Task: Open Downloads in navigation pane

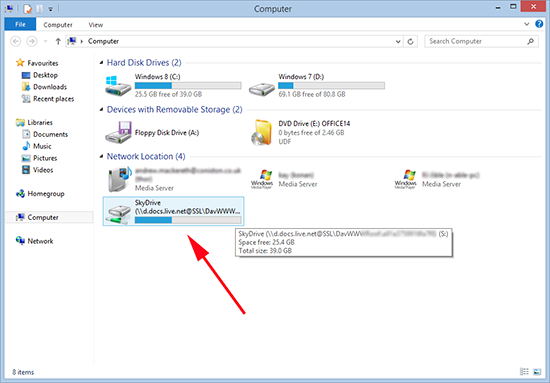Action: 50,87
